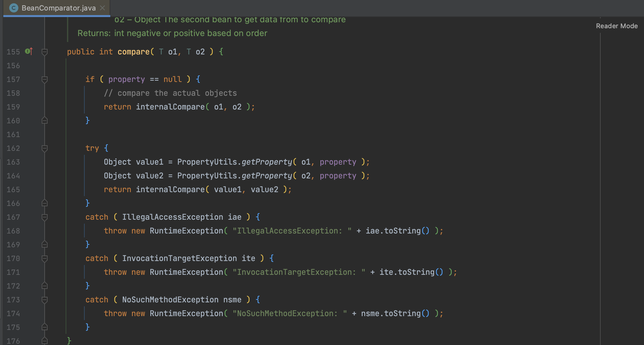The height and width of the screenshot is (345, 644).
Task: Click the "IllegalAccessException: " string literal
Action: [292, 231]
